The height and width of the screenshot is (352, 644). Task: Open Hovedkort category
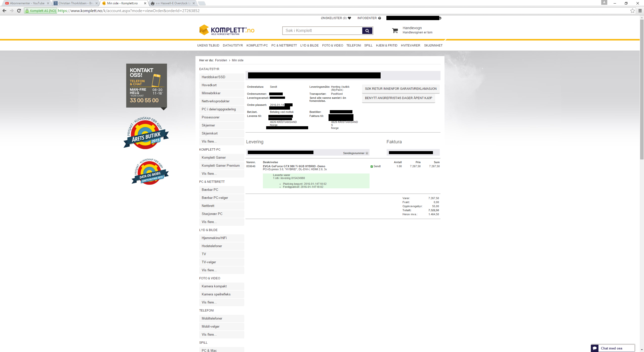[x=222, y=85]
